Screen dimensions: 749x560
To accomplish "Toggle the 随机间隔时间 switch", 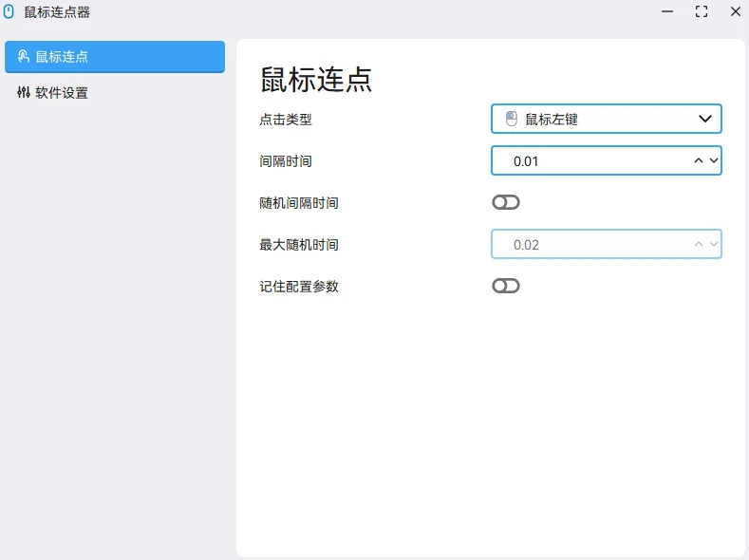I will (x=506, y=202).
